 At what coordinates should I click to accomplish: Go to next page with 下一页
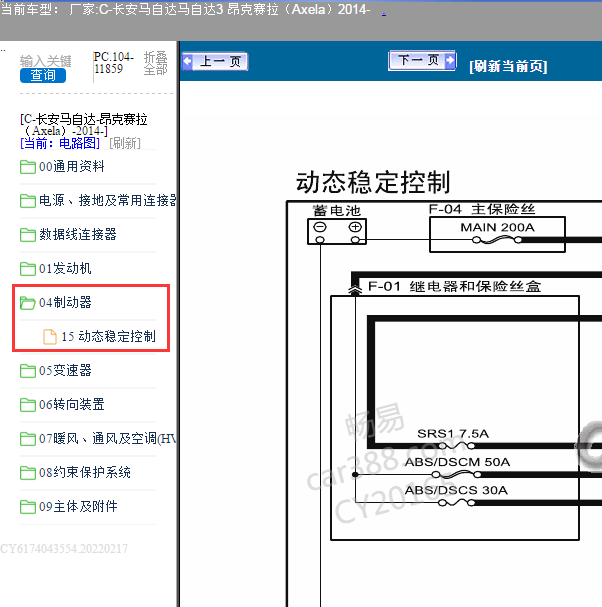[x=422, y=60]
